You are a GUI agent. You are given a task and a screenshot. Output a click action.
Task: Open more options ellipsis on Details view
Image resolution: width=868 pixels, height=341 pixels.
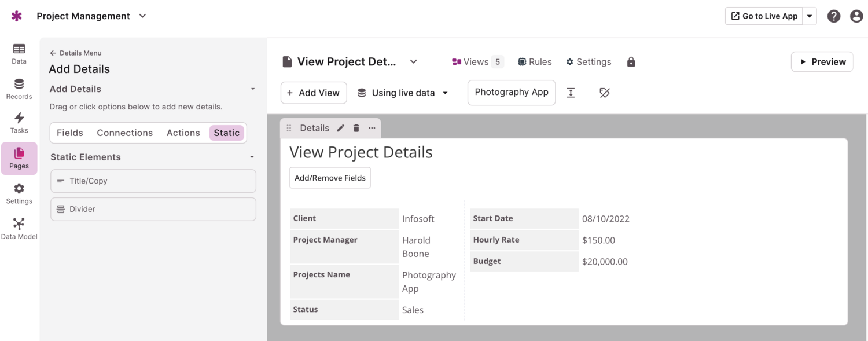pyautogui.click(x=372, y=128)
